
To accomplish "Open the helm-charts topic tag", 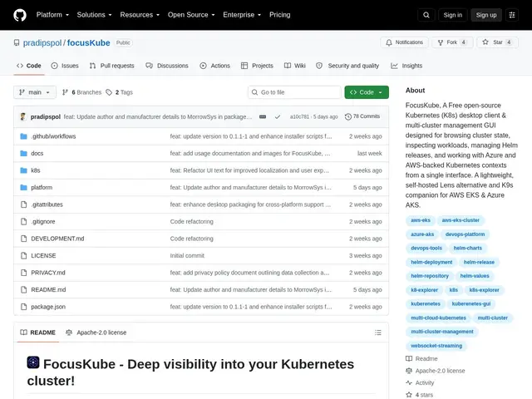I will [467, 248].
